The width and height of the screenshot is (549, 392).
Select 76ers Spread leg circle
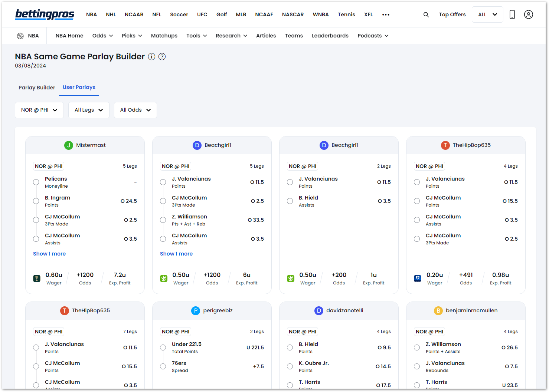click(x=163, y=366)
